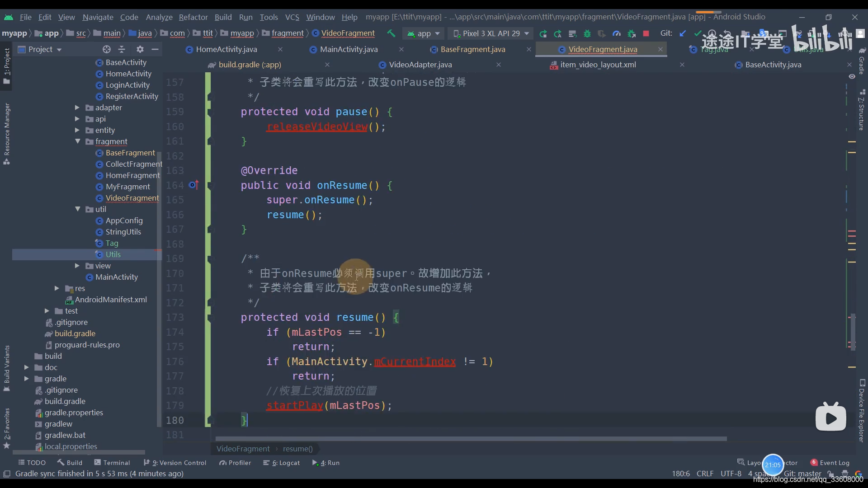
Task: Click the Make Project hammer icon
Action: 391,33
